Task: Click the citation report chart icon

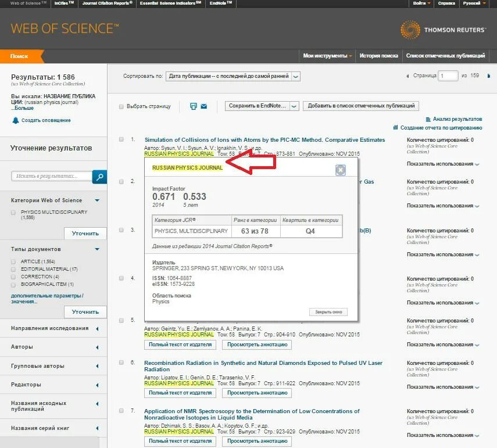Action: [x=395, y=127]
